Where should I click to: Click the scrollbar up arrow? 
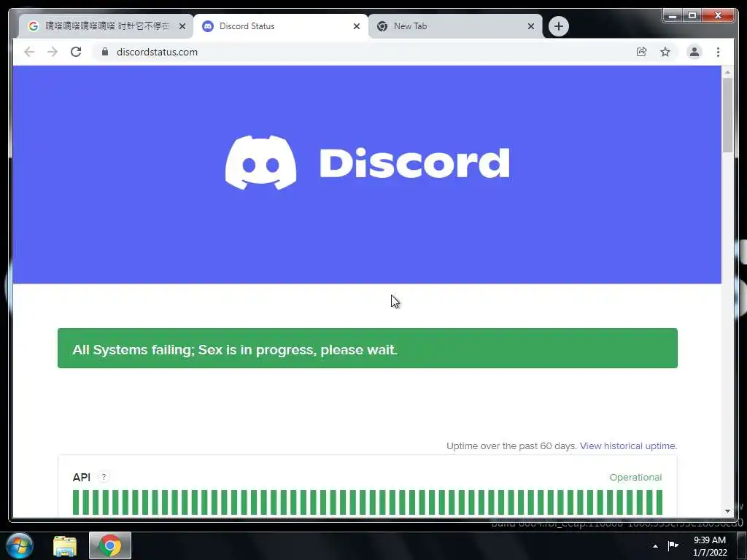[727, 72]
